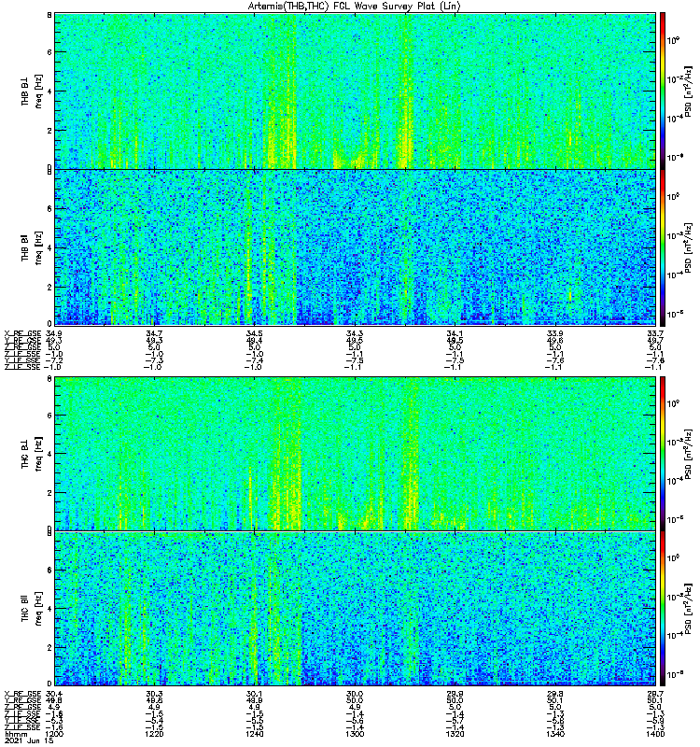
Task: Click the 1300 time tick label
Action: pyautogui.click(x=355, y=734)
